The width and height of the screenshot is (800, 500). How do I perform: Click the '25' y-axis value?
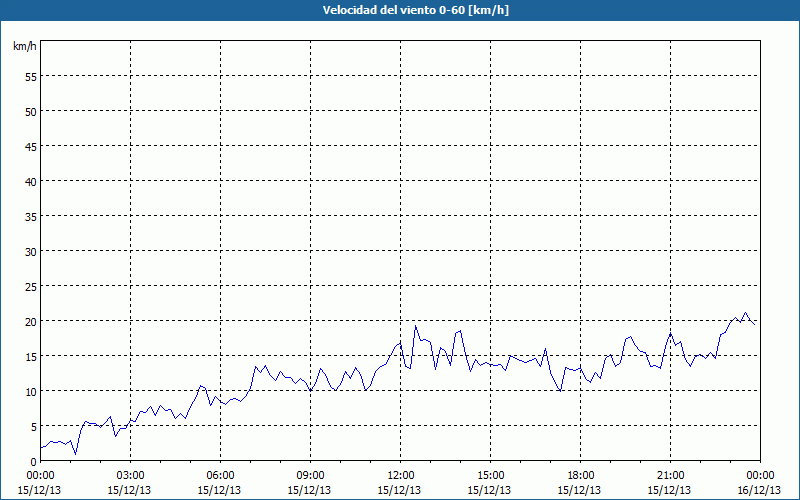31,286
